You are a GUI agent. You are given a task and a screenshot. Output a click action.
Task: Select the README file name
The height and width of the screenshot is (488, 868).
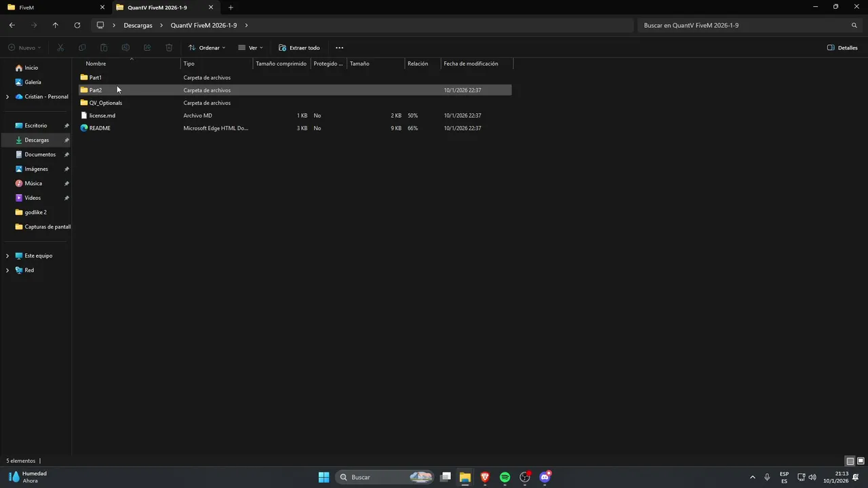tap(100, 128)
